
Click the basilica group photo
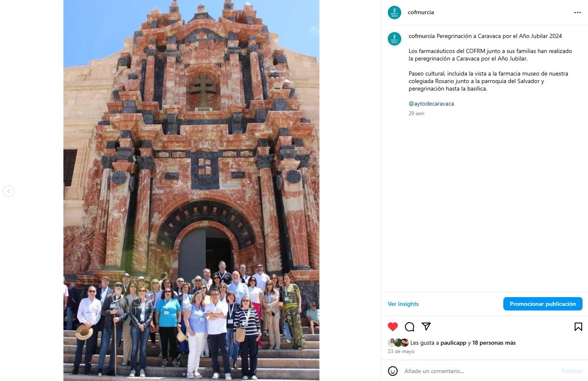(191, 190)
